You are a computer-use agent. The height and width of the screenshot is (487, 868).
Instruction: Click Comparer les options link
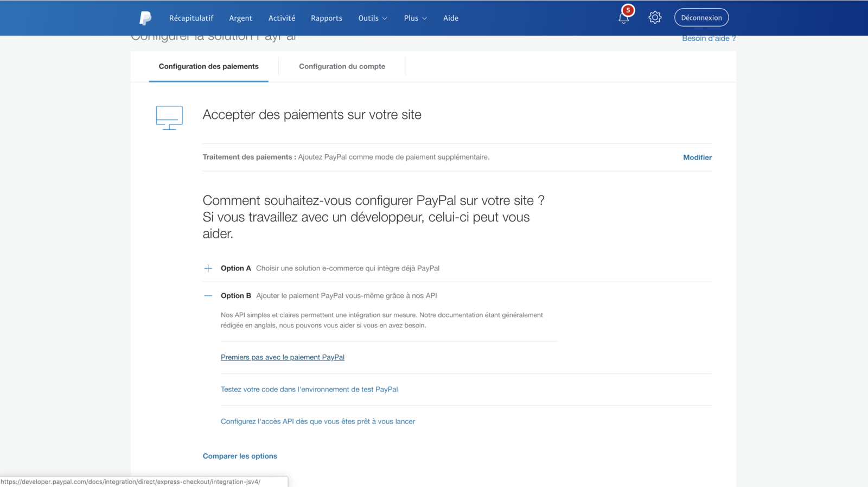(240, 456)
